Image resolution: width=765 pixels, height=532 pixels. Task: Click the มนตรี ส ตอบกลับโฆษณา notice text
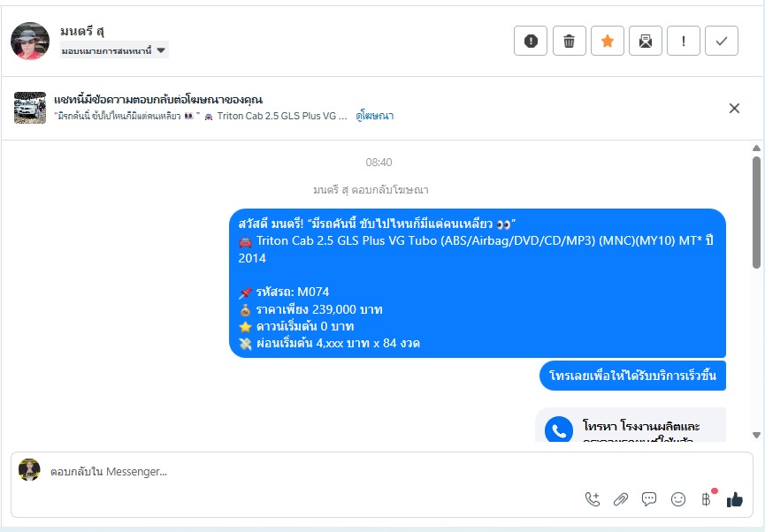click(371, 190)
